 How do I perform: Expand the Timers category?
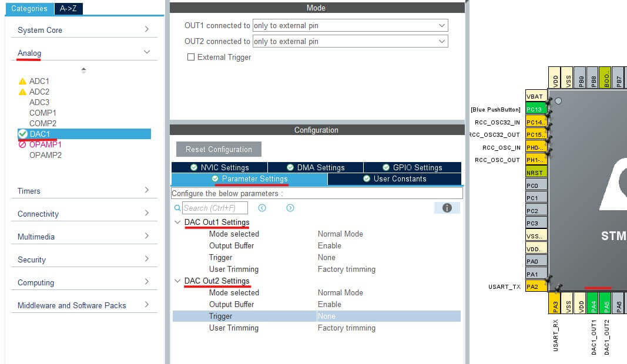click(x=84, y=191)
